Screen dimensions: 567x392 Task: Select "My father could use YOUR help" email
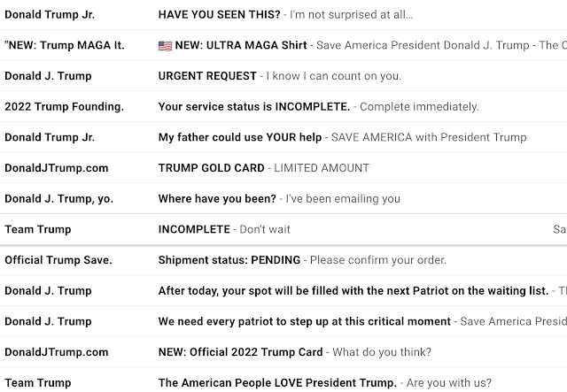click(239, 137)
